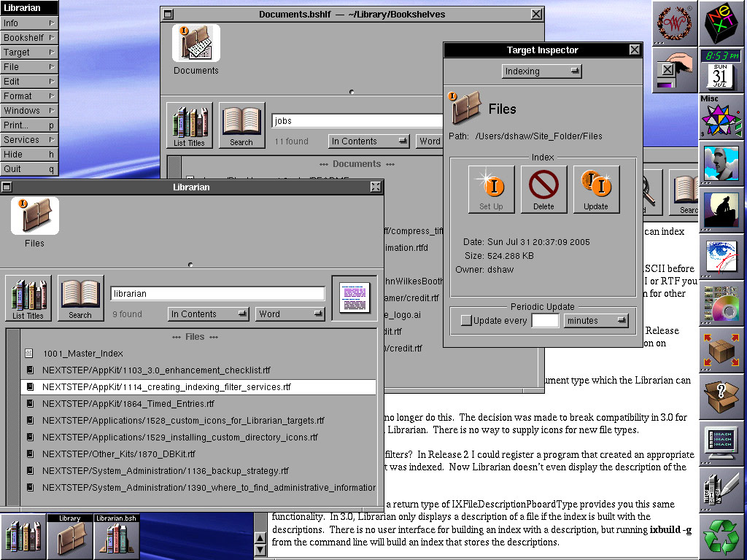This screenshot has height=560, width=747.
Task: Click the 'jobs' search text field
Action: click(357, 120)
